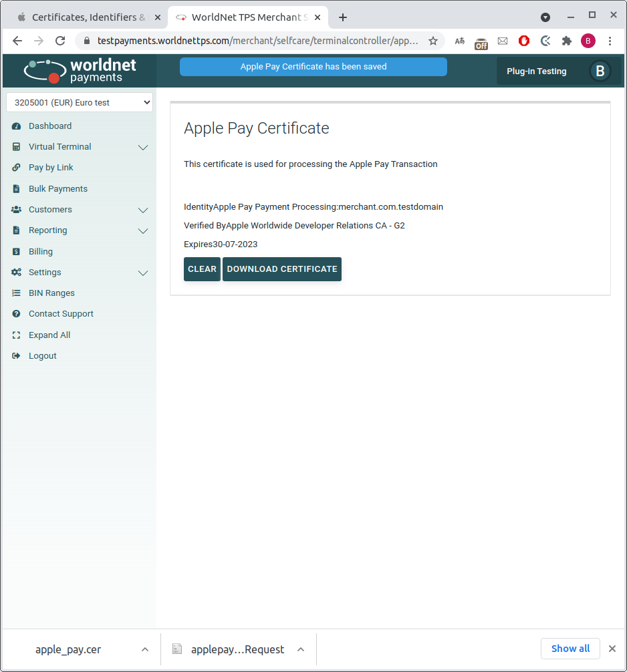Click the DOWNLOAD CERTIFICATE button
The height and width of the screenshot is (672, 627).
click(282, 269)
